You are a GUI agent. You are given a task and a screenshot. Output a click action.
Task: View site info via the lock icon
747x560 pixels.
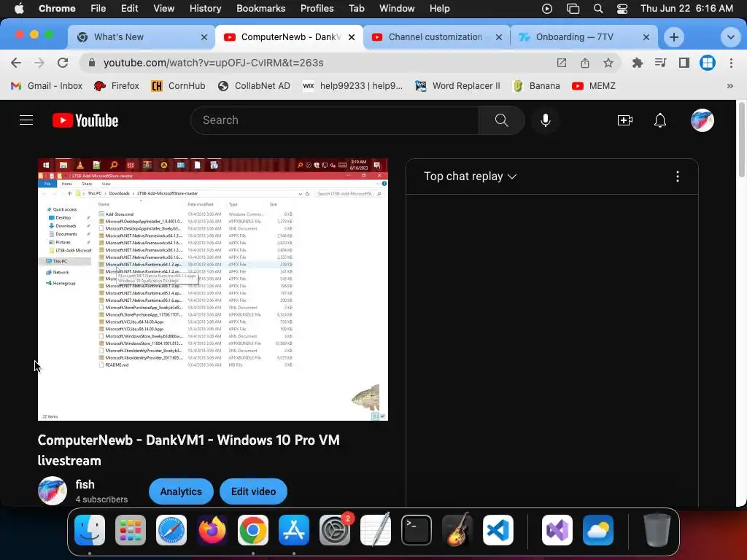click(92, 63)
